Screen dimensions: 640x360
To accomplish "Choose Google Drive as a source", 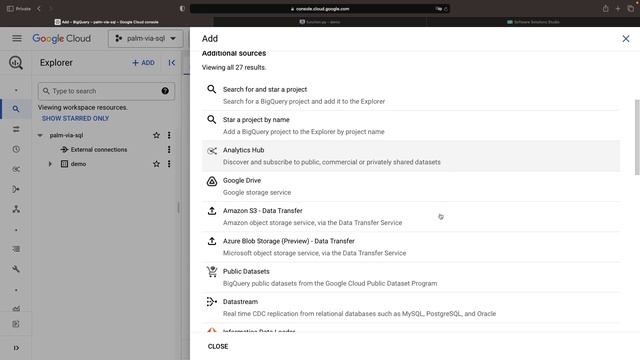I will 411,186.
